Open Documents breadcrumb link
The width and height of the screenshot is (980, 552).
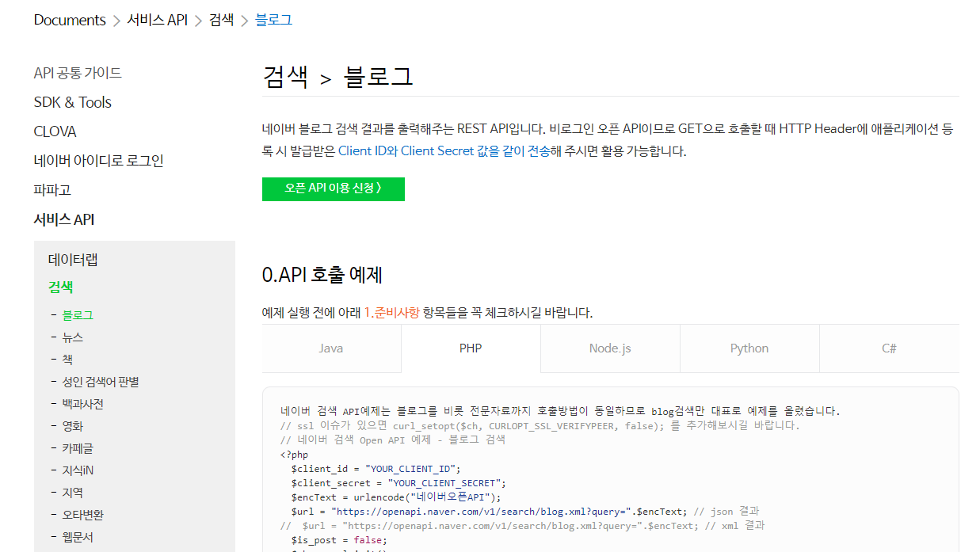(70, 20)
